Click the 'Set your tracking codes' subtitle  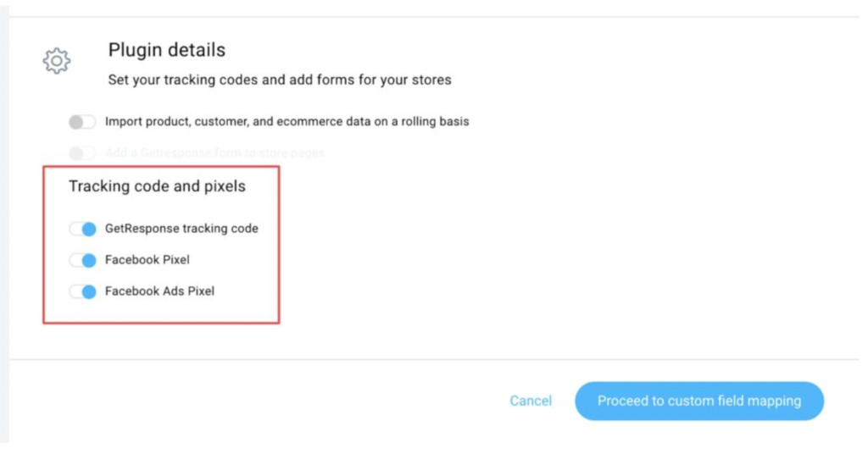[280, 80]
